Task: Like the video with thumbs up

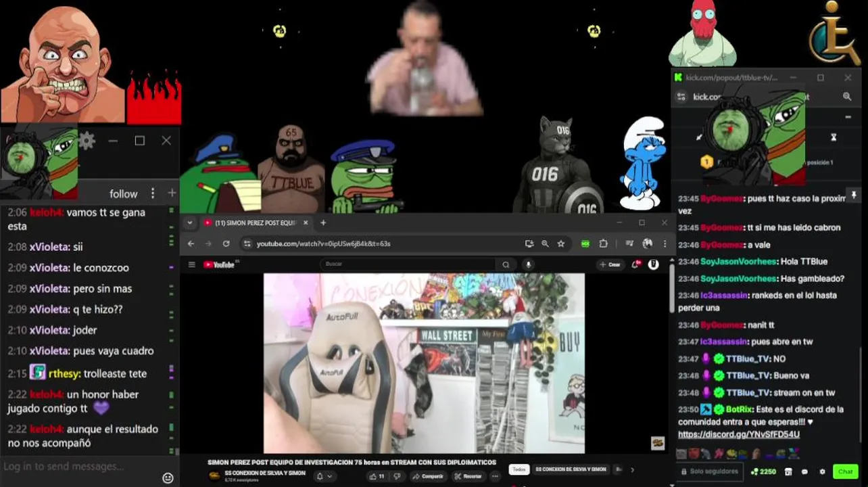Action: (x=377, y=476)
